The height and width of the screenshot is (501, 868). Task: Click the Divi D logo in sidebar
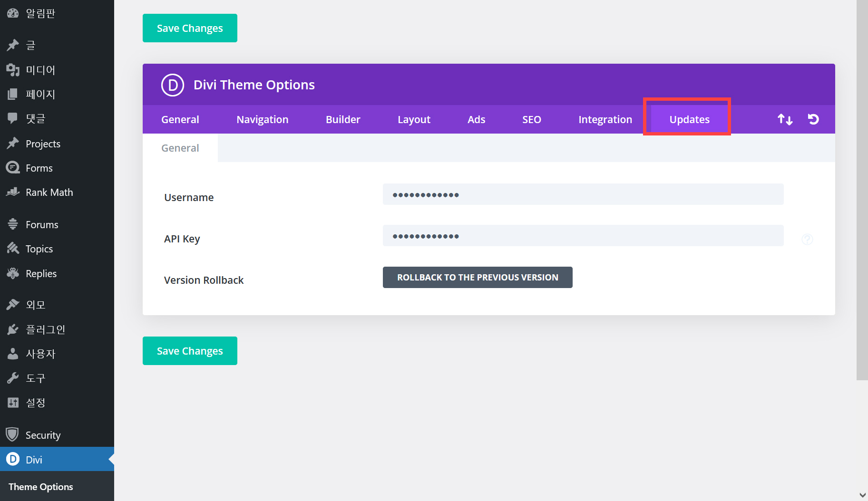13,459
